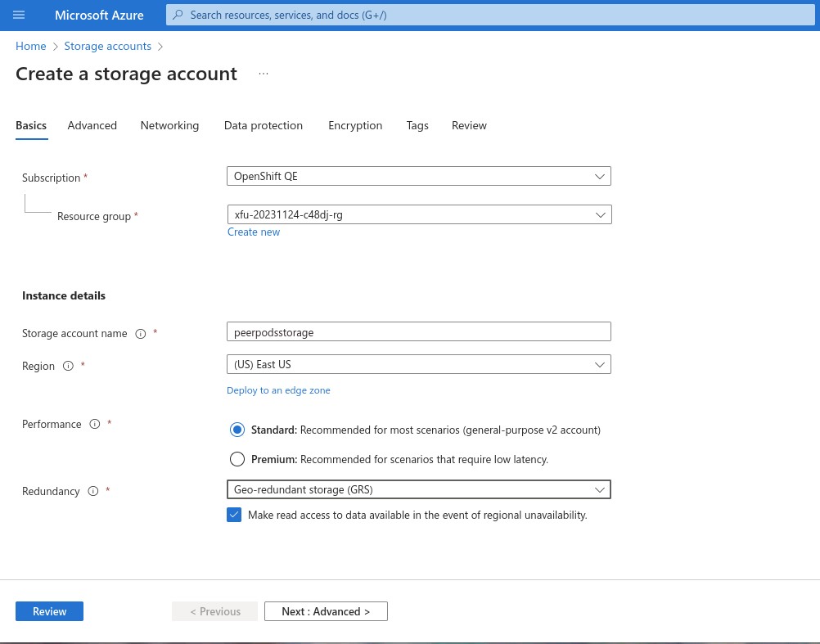
Task: Uncheck the read access availability checkbox
Action: click(234, 515)
